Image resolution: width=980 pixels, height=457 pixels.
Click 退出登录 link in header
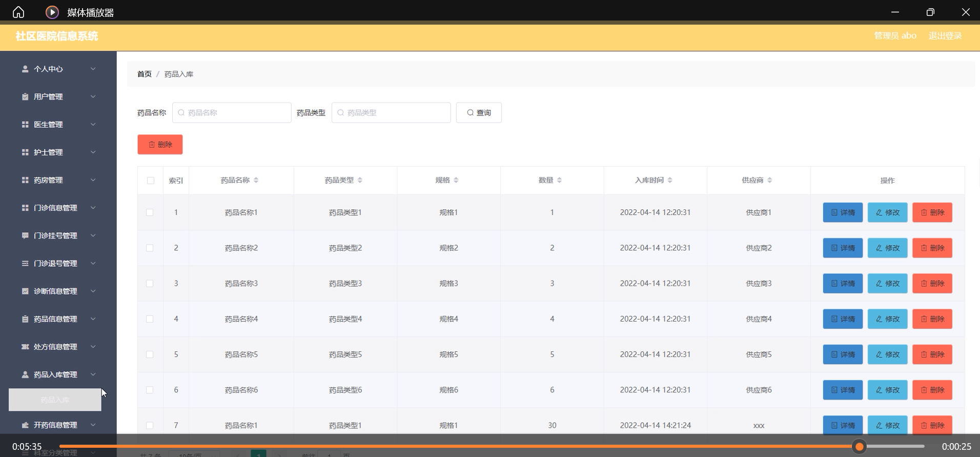point(945,36)
